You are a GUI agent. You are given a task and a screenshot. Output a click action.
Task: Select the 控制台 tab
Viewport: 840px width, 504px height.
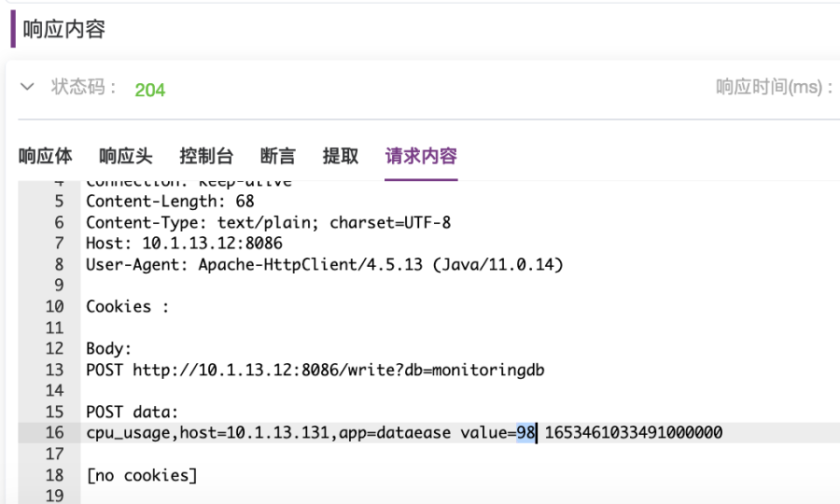(206, 156)
